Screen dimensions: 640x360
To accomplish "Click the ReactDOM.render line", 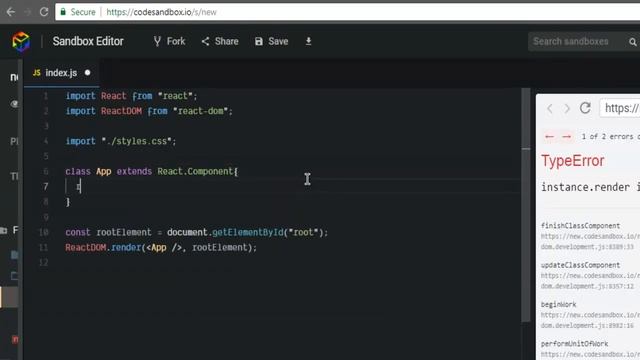I will [x=161, y=247].
